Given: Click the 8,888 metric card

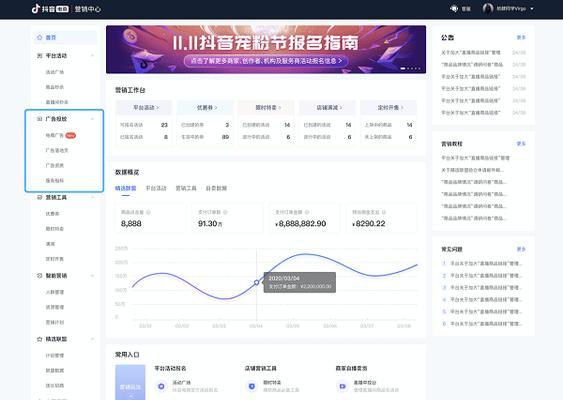Looking at the screenshot, I should 151,218.
